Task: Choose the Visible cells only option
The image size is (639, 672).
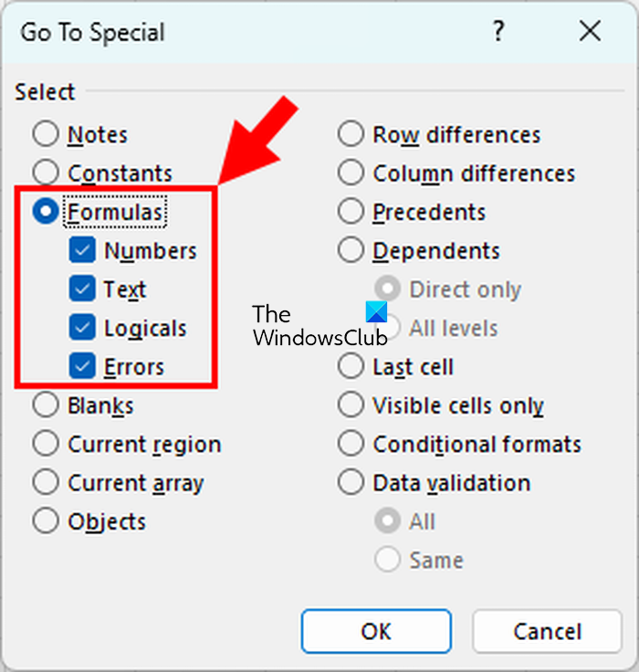Action: click(351, 405)
